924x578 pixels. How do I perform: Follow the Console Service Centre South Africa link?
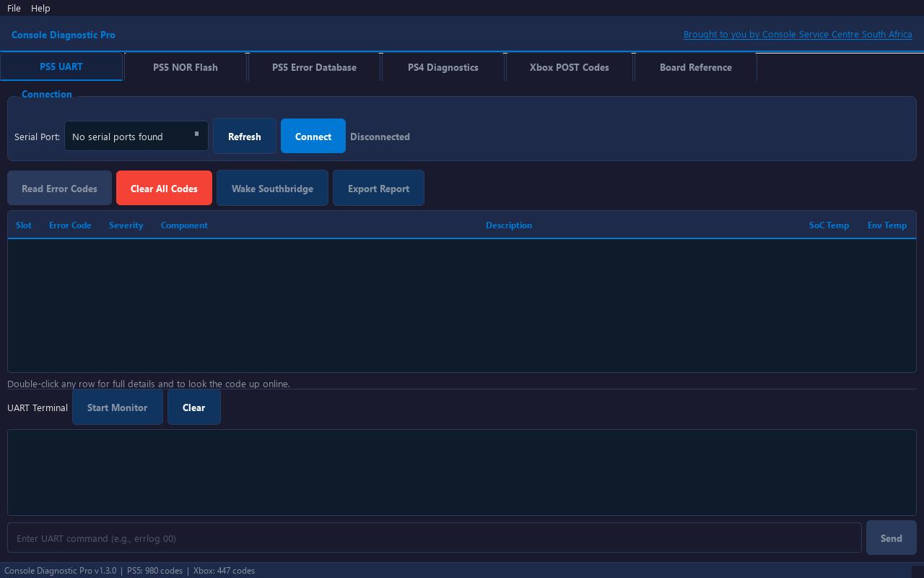click(798, 35)
